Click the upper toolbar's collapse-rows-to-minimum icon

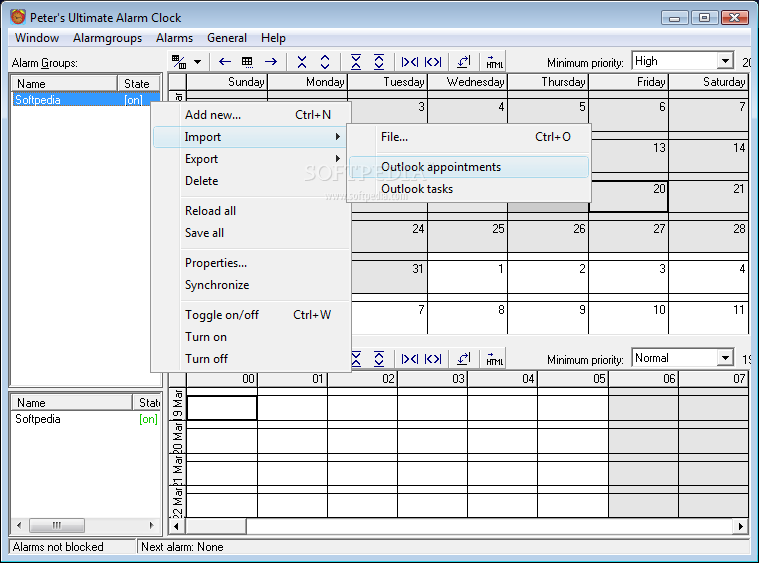tap(356, 62)
